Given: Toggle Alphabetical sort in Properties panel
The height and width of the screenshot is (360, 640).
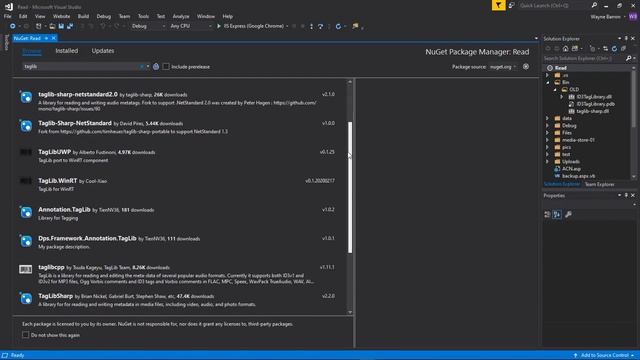Looking at the screenshot, I should [x=557, y=214].
